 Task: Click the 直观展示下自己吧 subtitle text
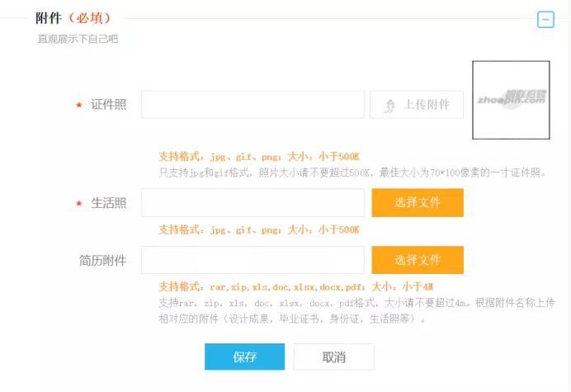coord(78,39)
